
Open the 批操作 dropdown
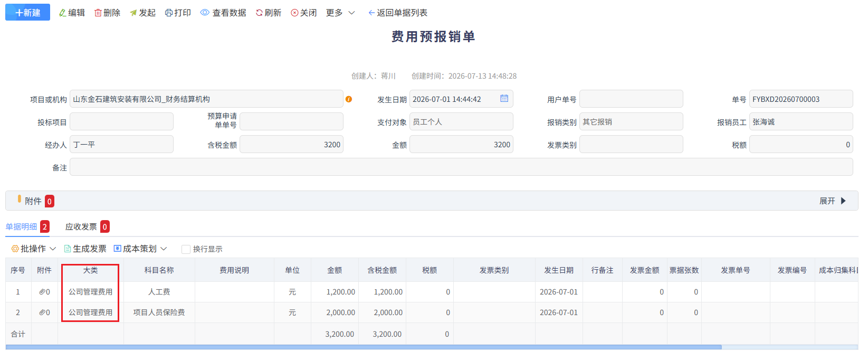(x=34, y=249)
